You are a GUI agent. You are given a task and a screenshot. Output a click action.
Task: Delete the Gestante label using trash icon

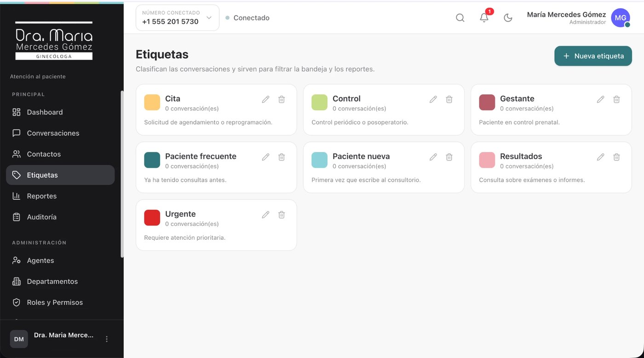point(616,99)
